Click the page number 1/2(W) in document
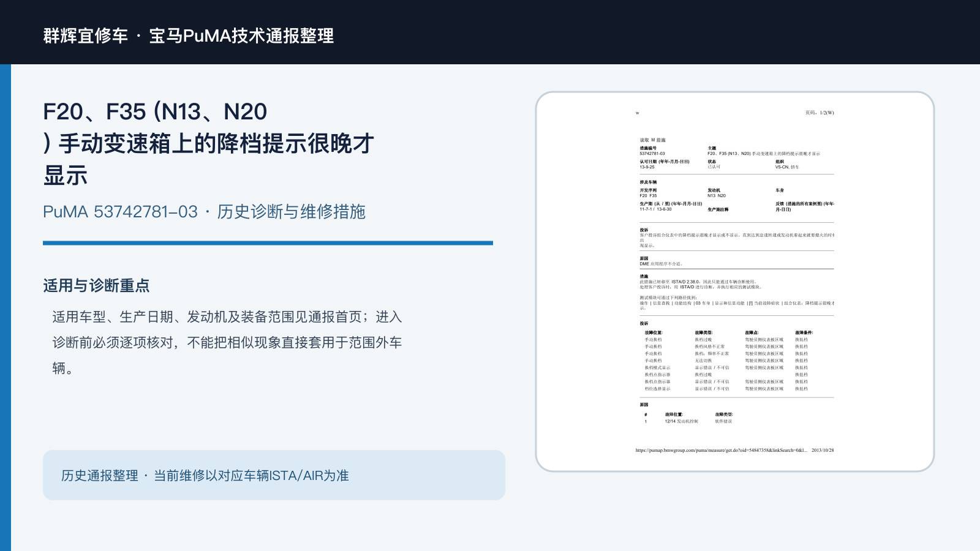980x551 pixels. (820, 113)
